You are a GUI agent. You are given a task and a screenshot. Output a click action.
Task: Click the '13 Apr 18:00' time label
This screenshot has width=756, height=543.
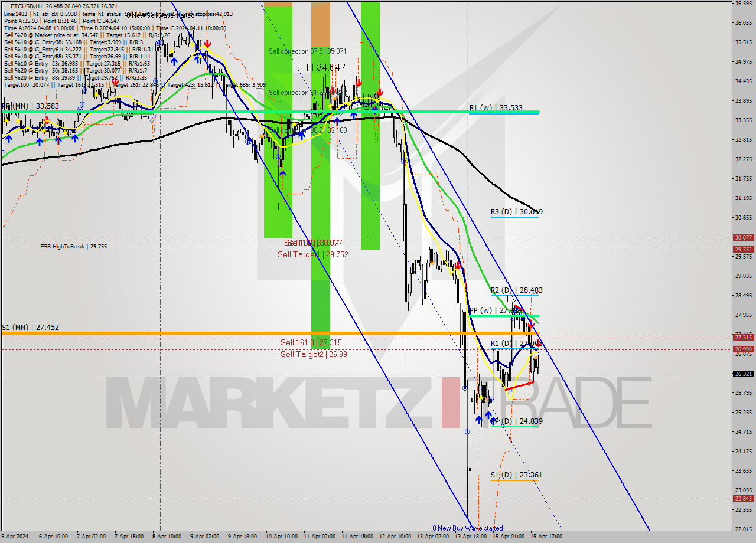(470, 537)
